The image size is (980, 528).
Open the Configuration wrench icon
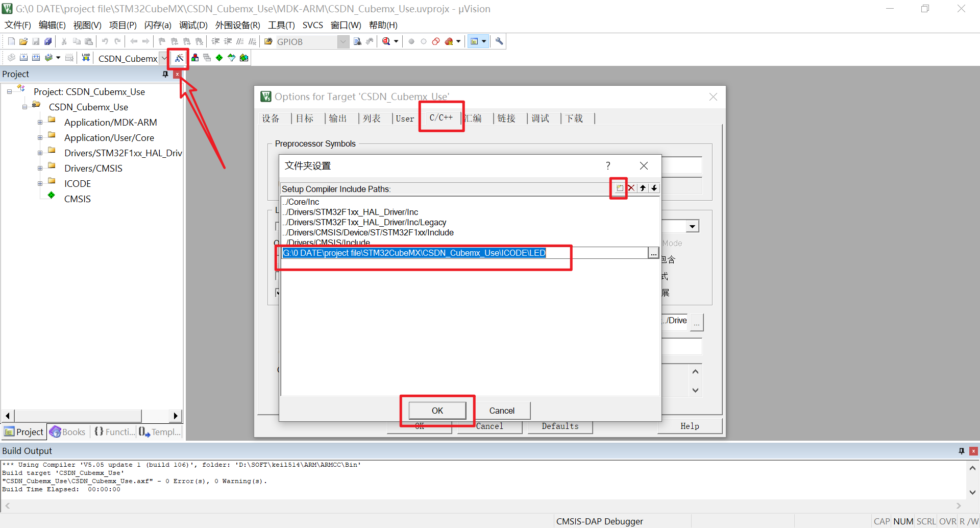click(x=499, y=41)
